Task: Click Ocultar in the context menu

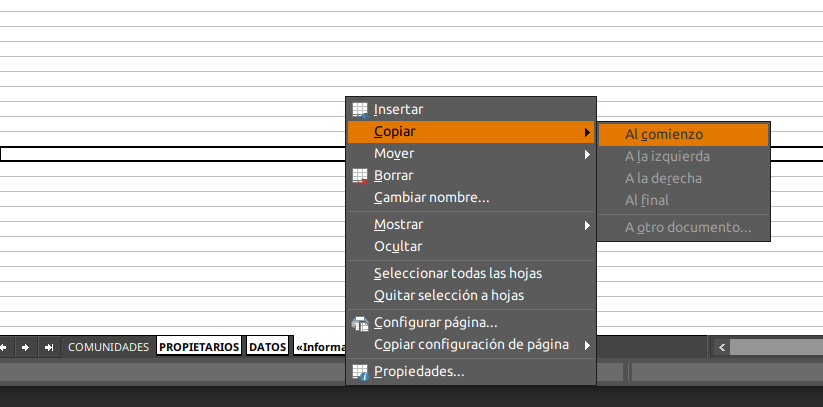Action: point(397,246)
